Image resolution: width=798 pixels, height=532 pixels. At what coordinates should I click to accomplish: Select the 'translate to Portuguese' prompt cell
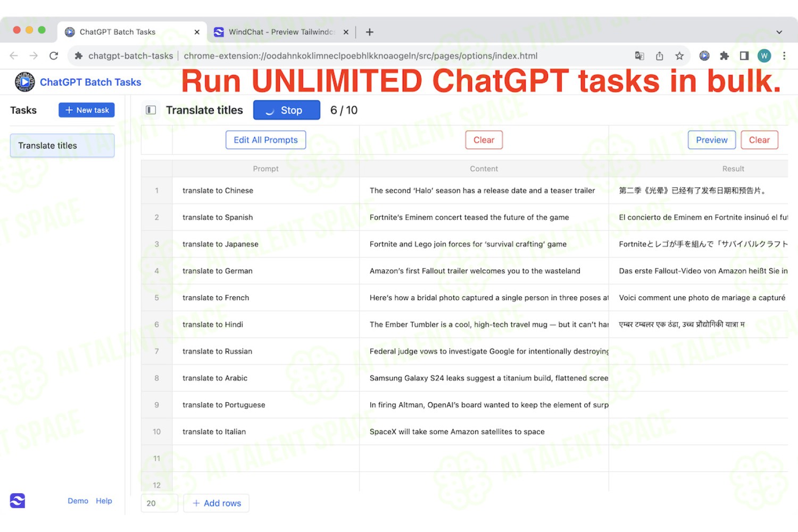coord(266,405)
